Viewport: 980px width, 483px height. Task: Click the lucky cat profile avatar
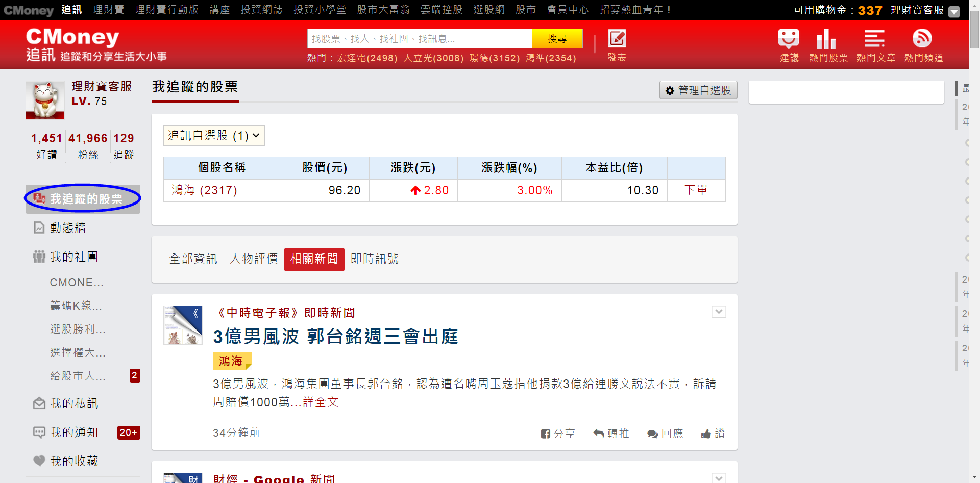coord(45,99)
